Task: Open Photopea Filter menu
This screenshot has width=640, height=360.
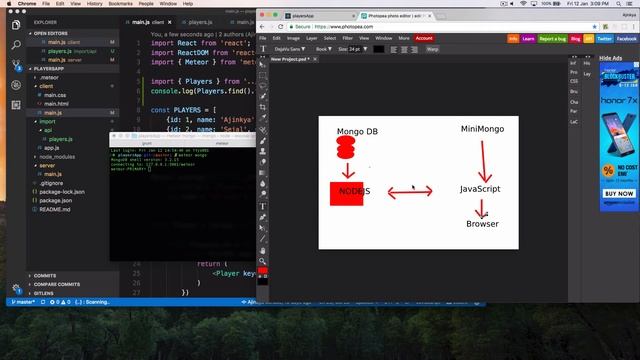Action: click(347, 38)
